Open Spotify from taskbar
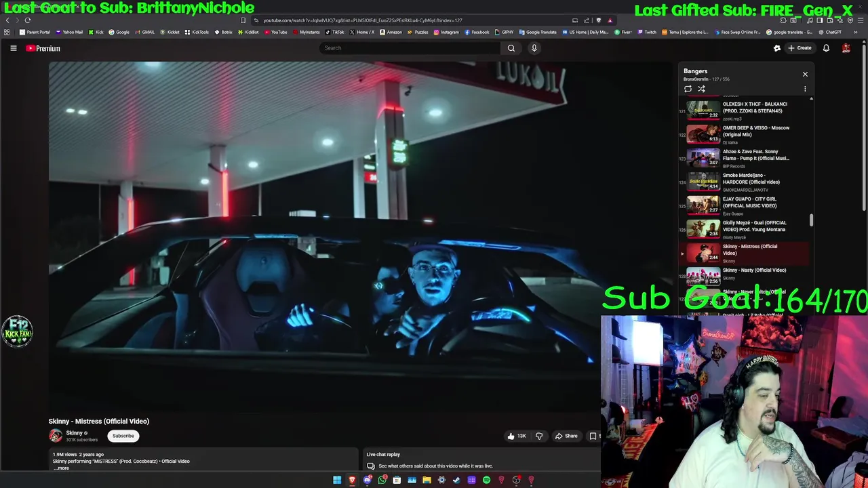Screen dimensions: 868x488 (x=486, y=480)
